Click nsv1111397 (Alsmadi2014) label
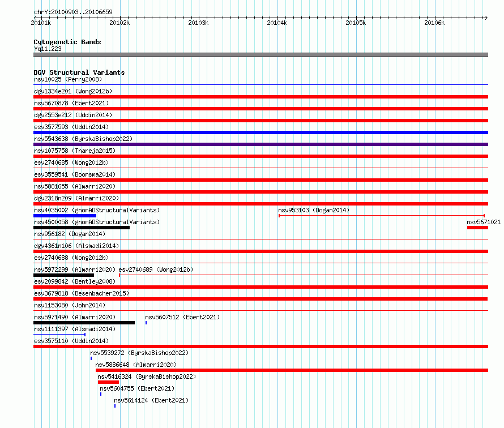The height and width of the screenshot is (428, 504). tap(75, 329)
